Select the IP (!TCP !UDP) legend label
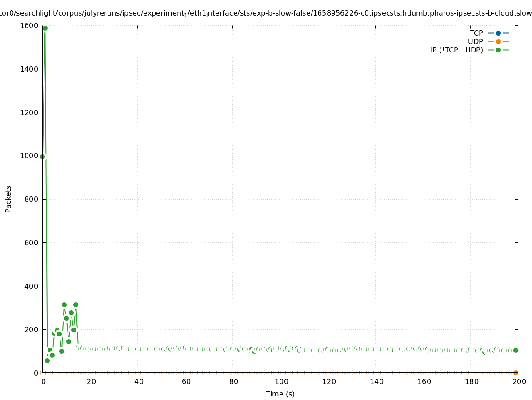This screenshot has width=532, height=400. tap(456, 50)
